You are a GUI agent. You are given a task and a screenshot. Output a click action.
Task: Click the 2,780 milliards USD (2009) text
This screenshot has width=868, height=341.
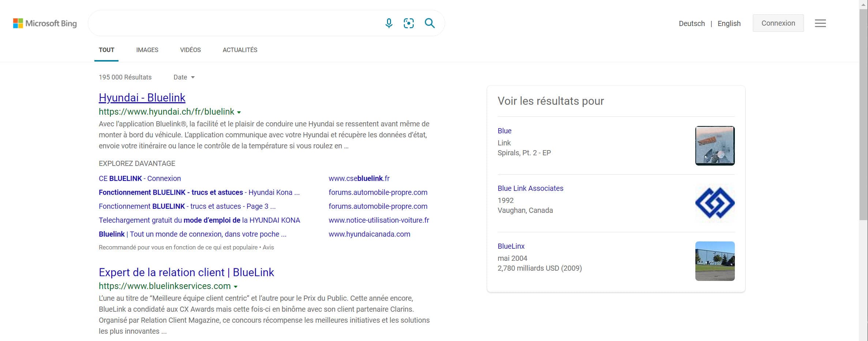coord(540,268)
